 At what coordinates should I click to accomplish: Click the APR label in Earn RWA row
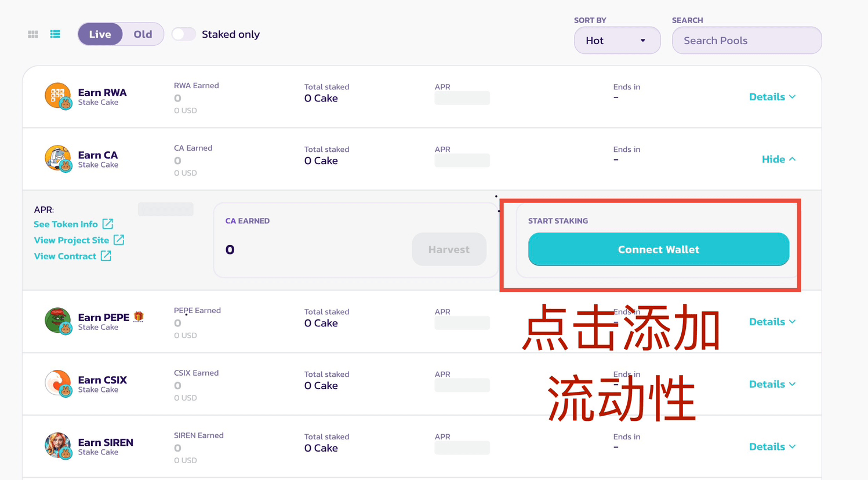coord(442,87)
